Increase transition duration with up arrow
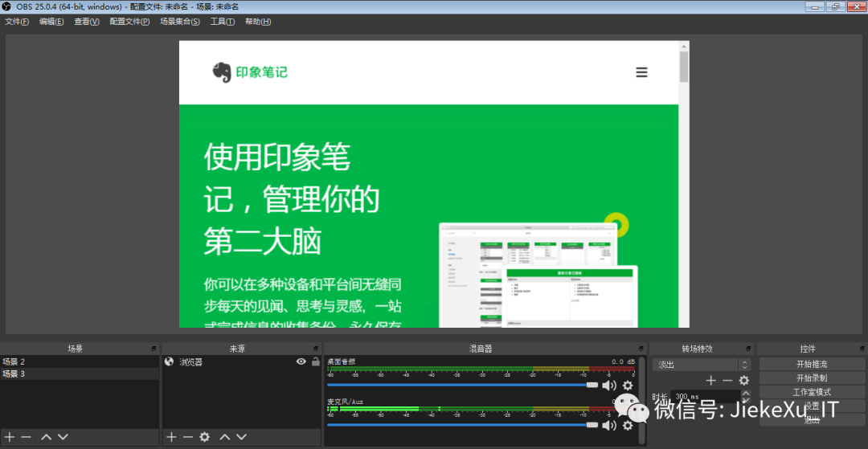Image resolution: width=868 pixels, height=449 pixels. point(745,393)
